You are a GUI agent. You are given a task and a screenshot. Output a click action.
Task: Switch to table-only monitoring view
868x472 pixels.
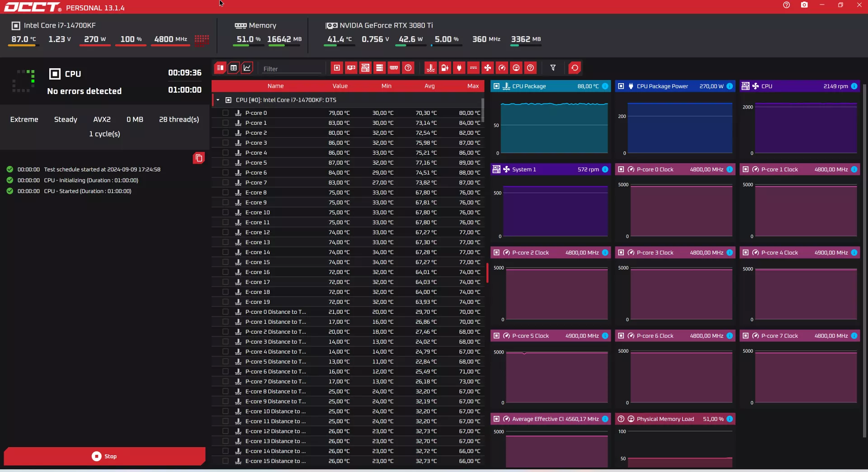pyautogui.click(x=233, y=68)
